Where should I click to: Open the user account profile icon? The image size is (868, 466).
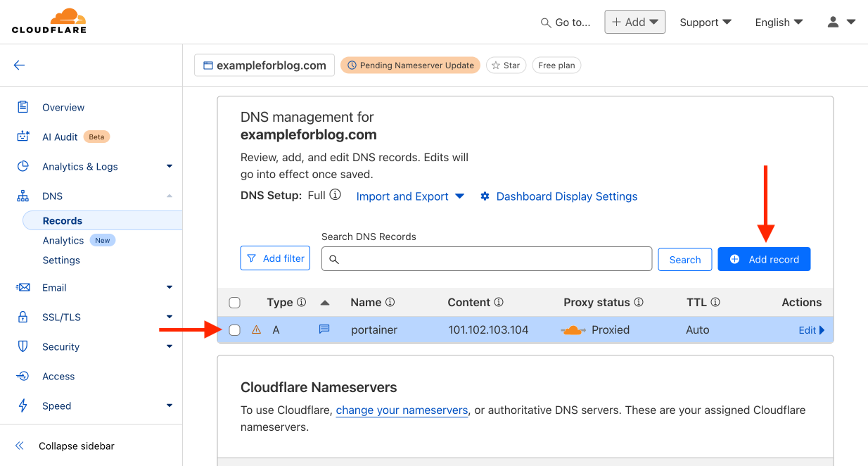coord(834,22)
